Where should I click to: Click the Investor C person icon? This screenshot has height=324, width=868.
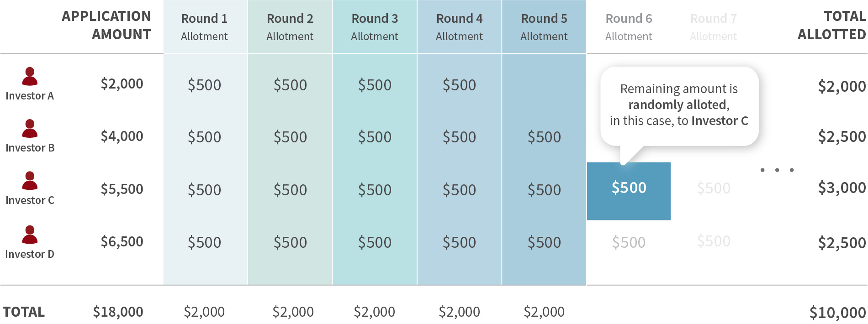click(x=30, y=181)
